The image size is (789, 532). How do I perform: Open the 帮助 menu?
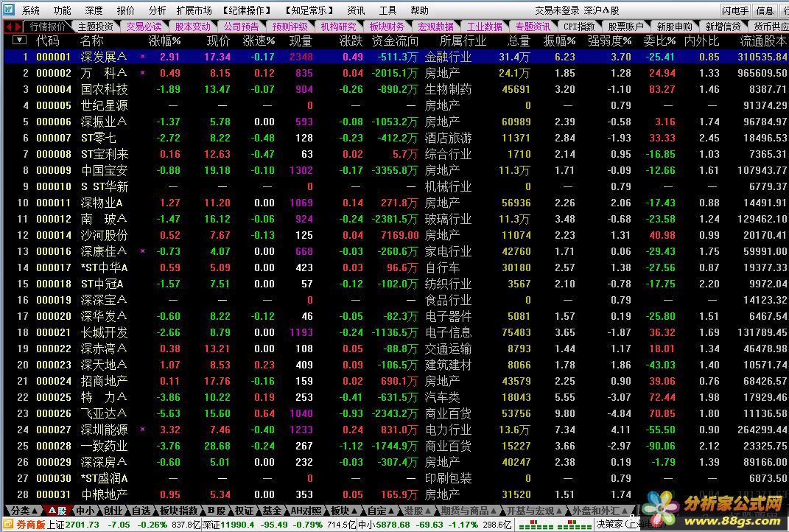point(419,10)
